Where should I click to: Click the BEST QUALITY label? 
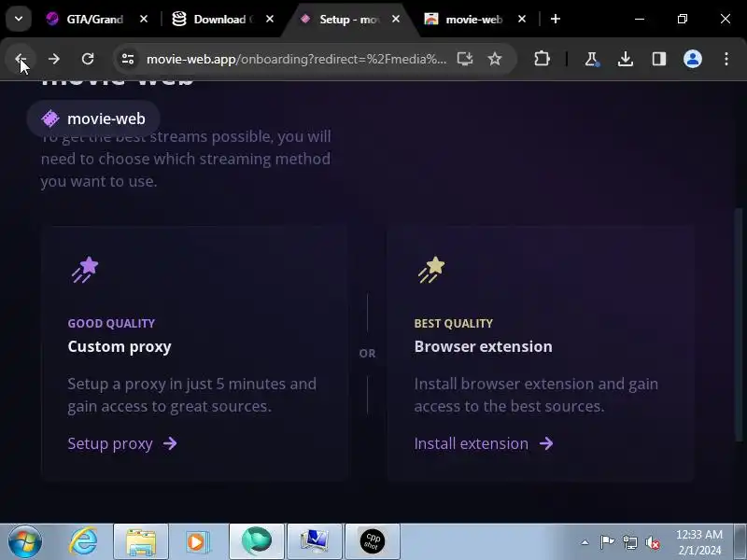[453, 323]
